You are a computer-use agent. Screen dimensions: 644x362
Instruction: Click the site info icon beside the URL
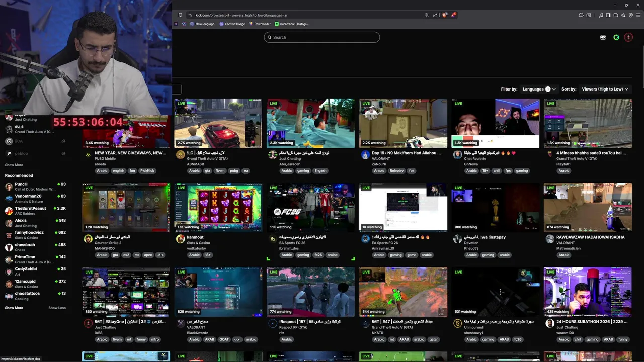click(x=190, y=15)
